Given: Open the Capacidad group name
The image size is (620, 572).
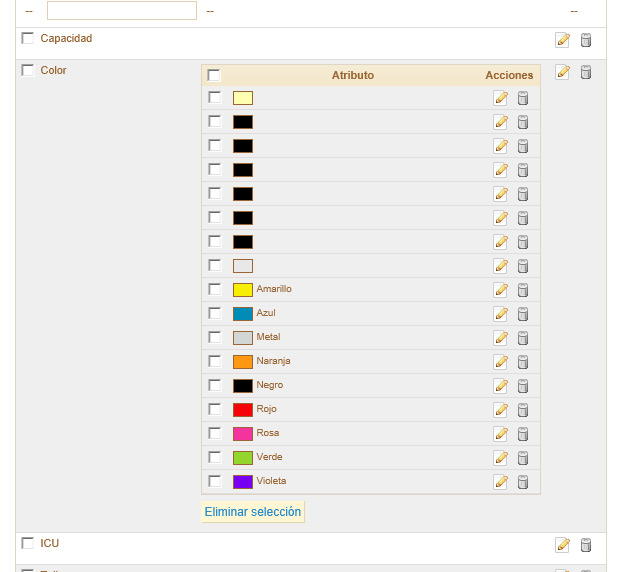Looking at the screenshot, I should 66,38.
